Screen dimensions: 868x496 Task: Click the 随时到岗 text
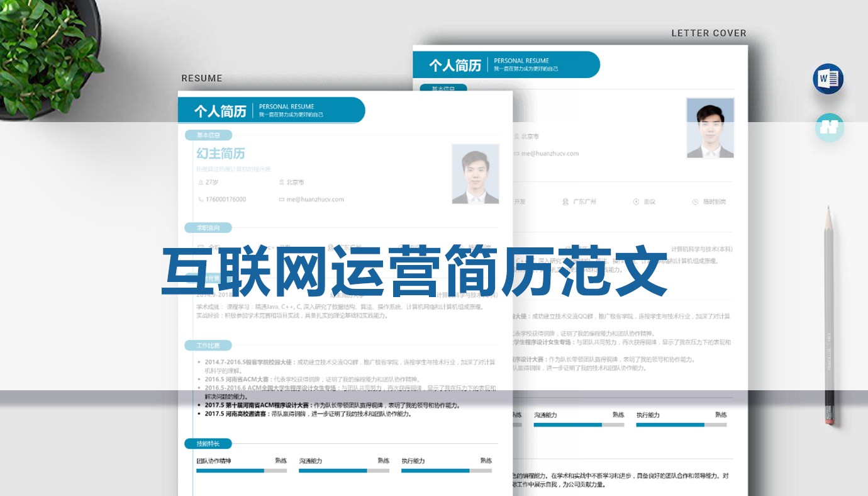point(715,202)
